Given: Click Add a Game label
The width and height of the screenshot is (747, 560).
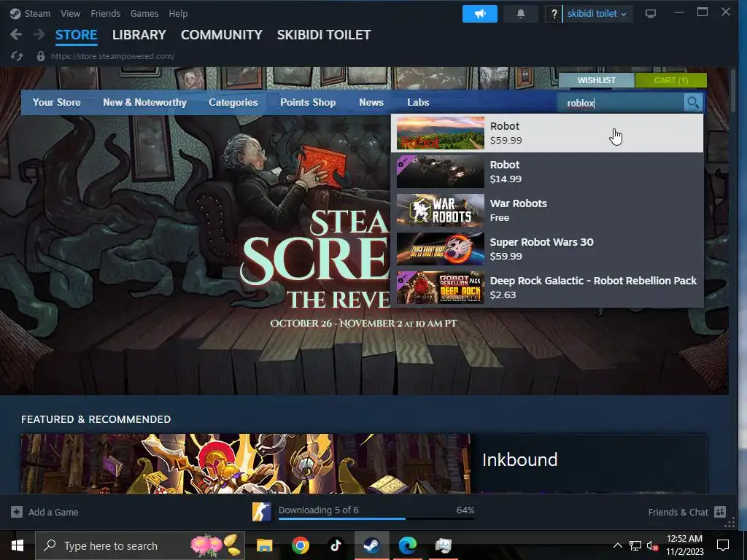Looking at the screenshot, I should [53, 512].
